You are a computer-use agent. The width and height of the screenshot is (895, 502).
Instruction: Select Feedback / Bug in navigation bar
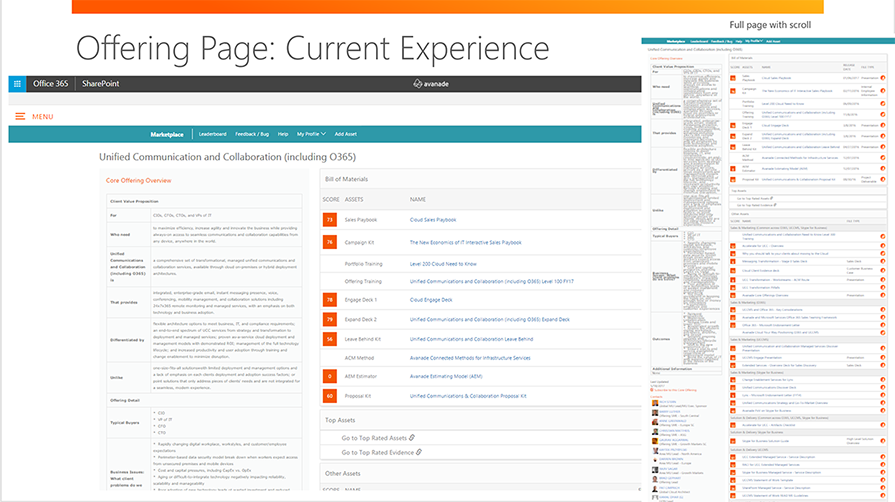252,133
